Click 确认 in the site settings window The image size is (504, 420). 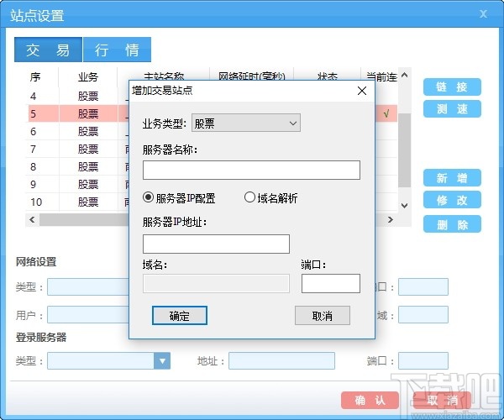pyautogui.click(x=370, y=400)
